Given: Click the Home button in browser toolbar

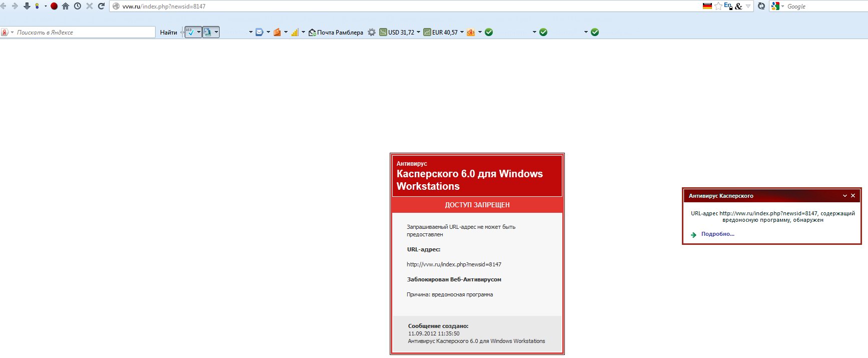Looking at the screenshot, I should (x=66, y=7).
